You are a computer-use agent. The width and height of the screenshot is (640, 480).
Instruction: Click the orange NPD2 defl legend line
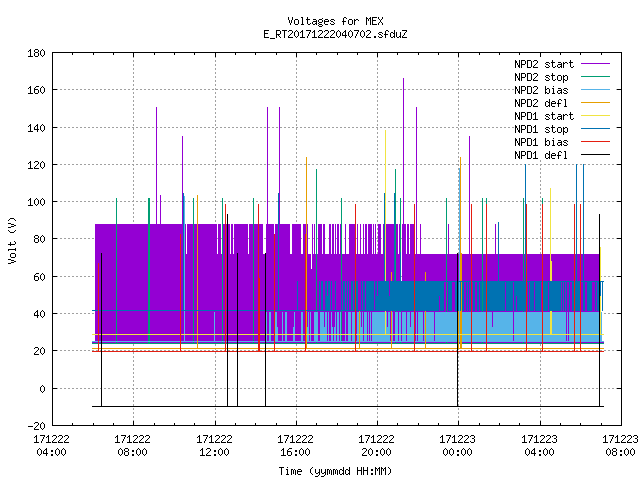595,103
